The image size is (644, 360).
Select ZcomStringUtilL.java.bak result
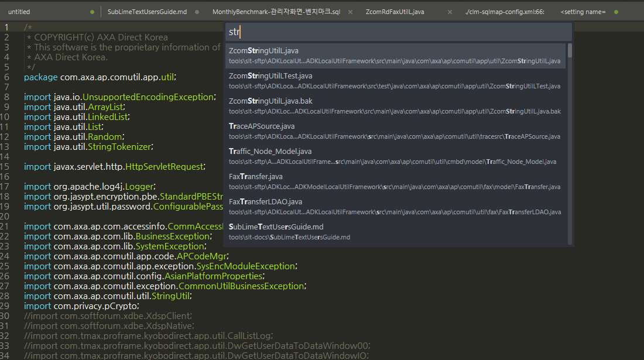[396, 106]
